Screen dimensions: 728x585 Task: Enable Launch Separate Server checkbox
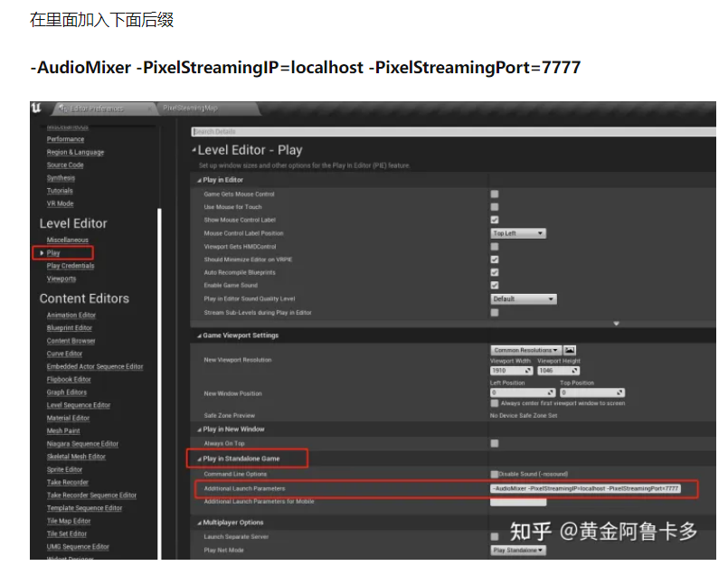[x=495, y=537]
